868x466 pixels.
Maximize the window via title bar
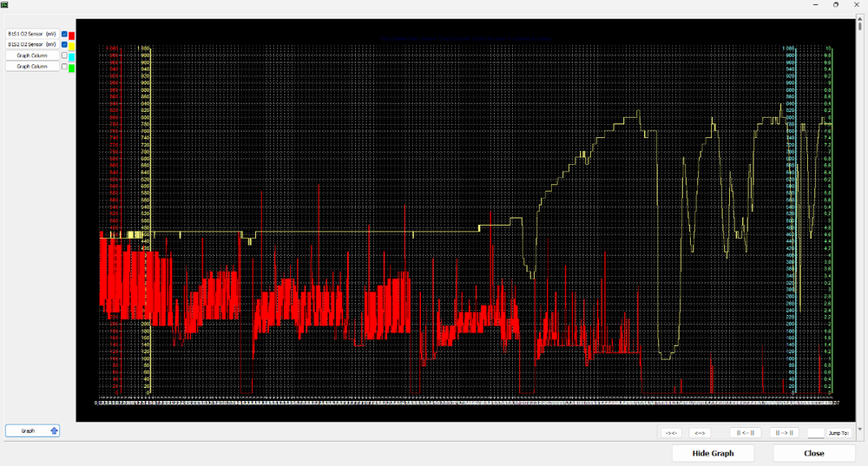tap(836, 4)
